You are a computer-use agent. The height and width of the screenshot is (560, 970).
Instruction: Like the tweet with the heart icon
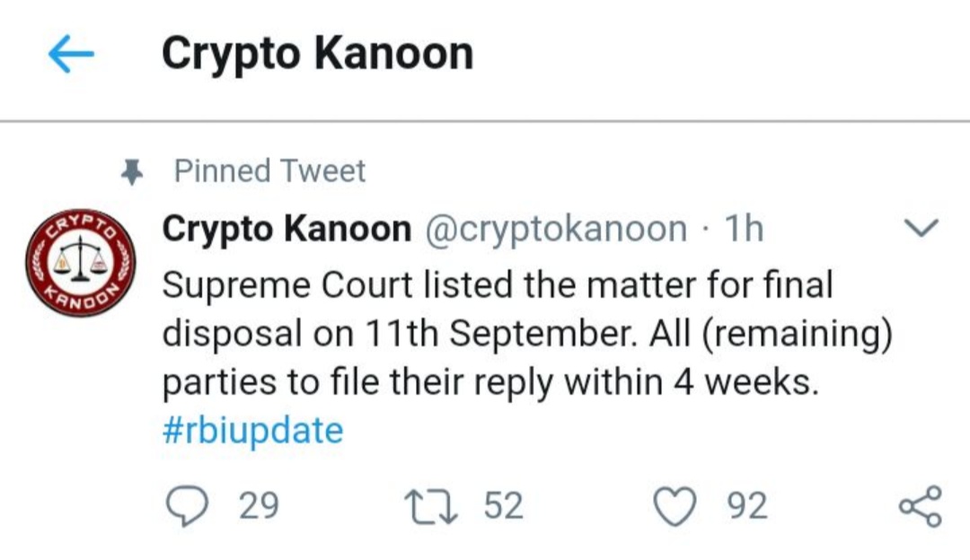(674, 506)
